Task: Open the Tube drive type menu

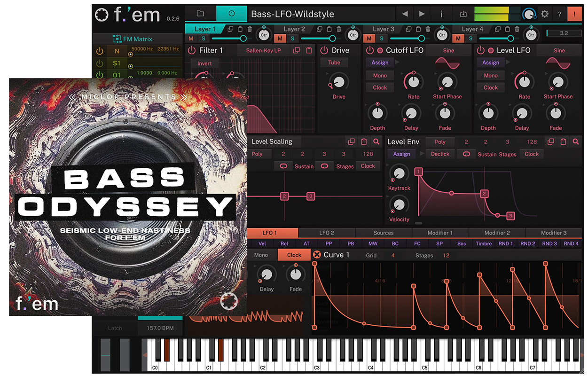Action: coord(334,63)
